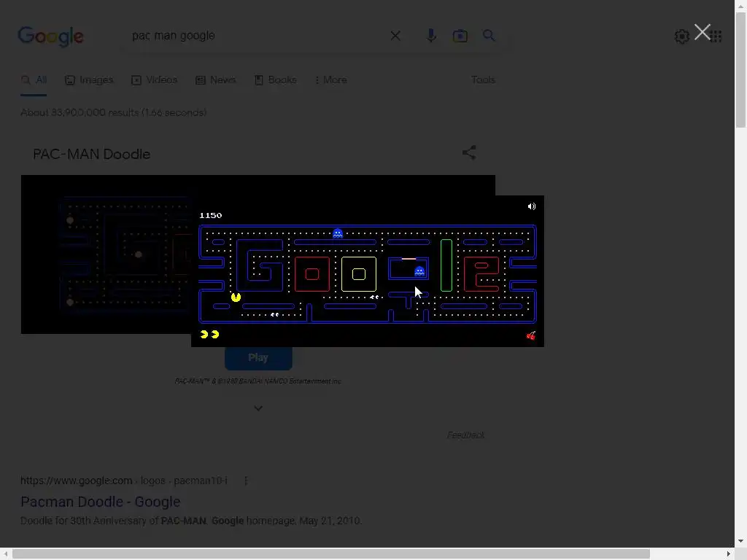The image size is (747, 560).
Task: Click the scroll right arrow
Action: click(x=729, y=554)
